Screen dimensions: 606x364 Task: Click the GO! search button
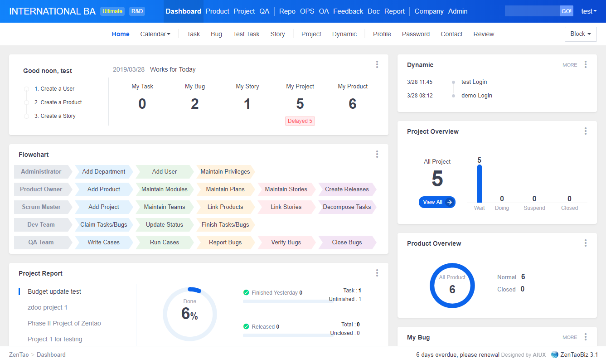click(566, 10)
